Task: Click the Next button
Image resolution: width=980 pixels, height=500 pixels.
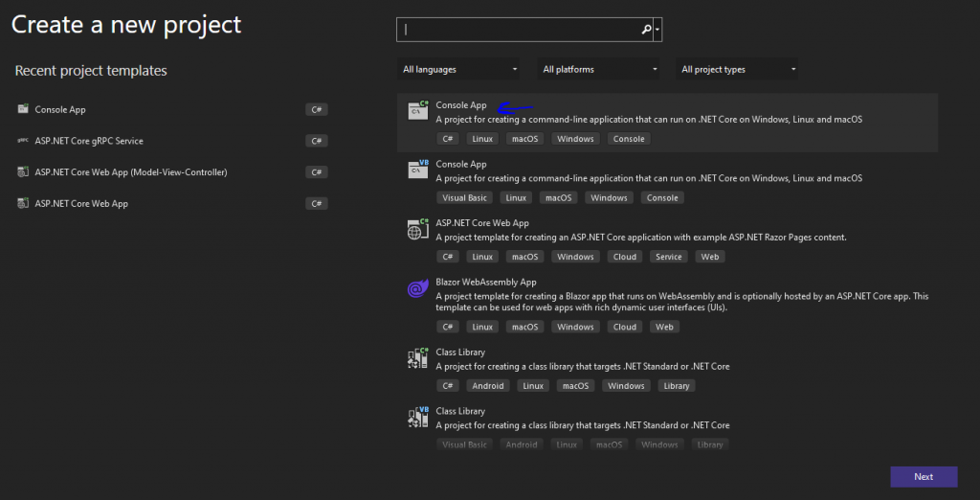Action: [924, 477]
